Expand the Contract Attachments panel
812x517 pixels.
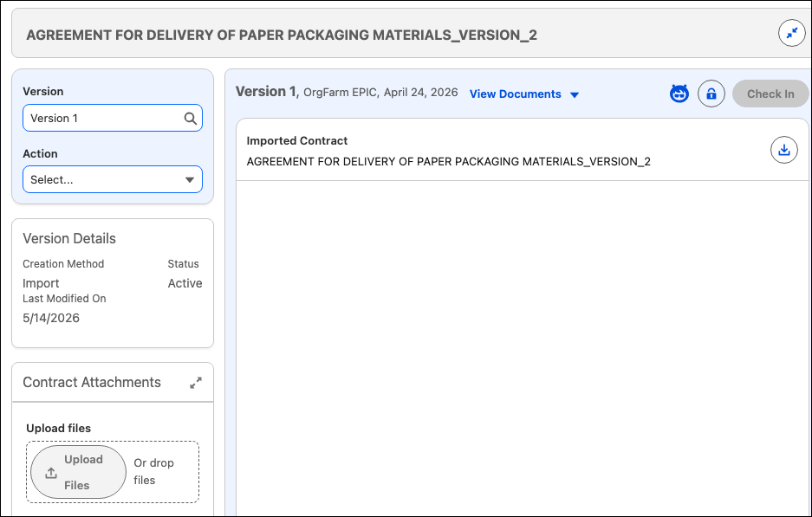[x=196, y=383]
